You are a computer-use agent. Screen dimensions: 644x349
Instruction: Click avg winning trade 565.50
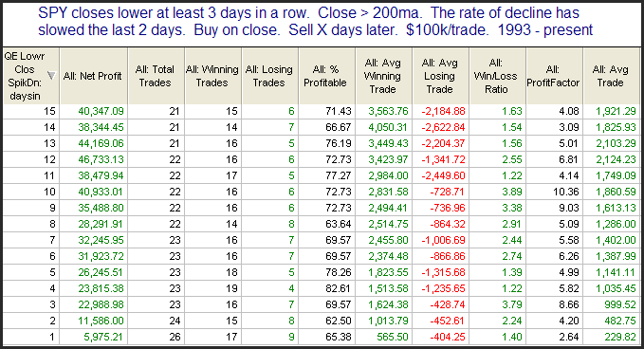pos(393,337)
